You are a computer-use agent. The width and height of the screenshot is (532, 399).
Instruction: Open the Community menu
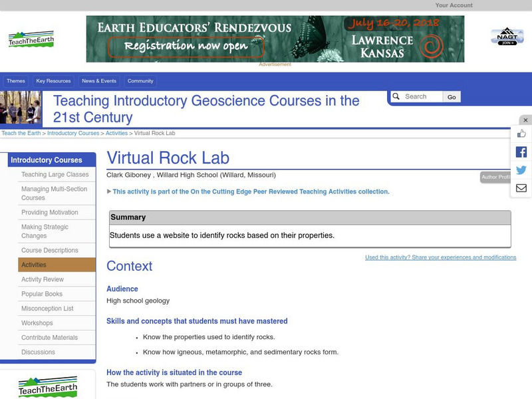[x=140, y=80]
